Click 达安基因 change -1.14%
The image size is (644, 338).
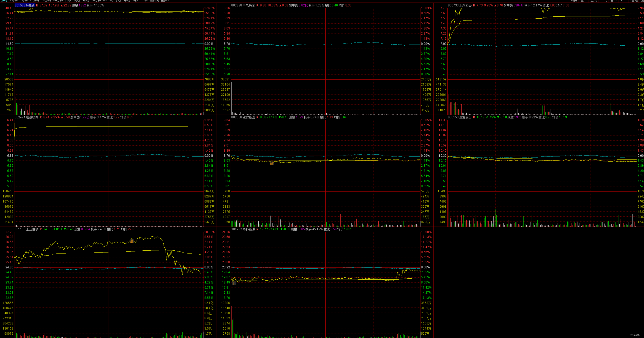(272, 117)
